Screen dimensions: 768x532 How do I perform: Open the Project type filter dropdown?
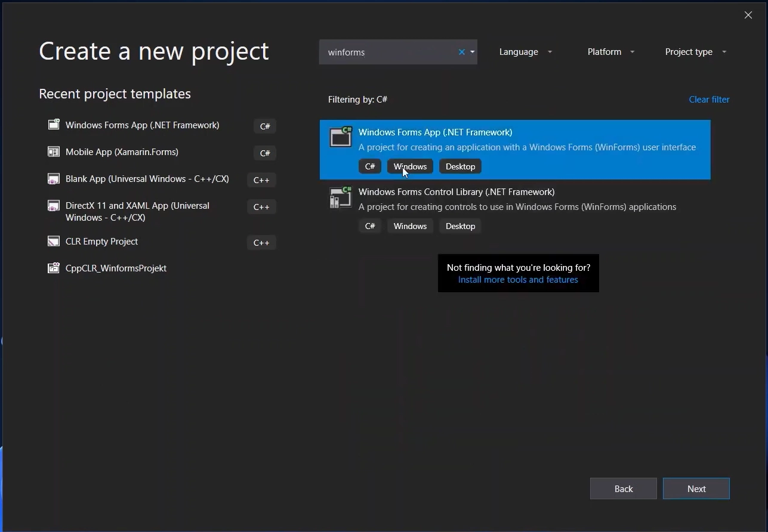695,52
